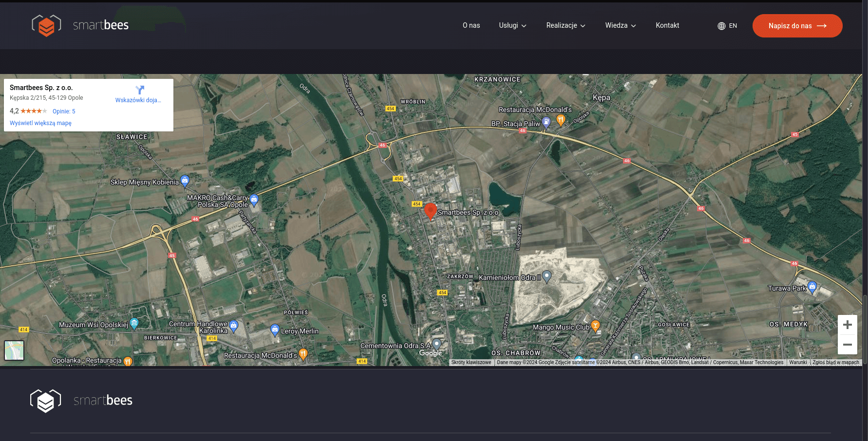Click the Mango Music Club bar marker
868x441 pixels.
595,326
